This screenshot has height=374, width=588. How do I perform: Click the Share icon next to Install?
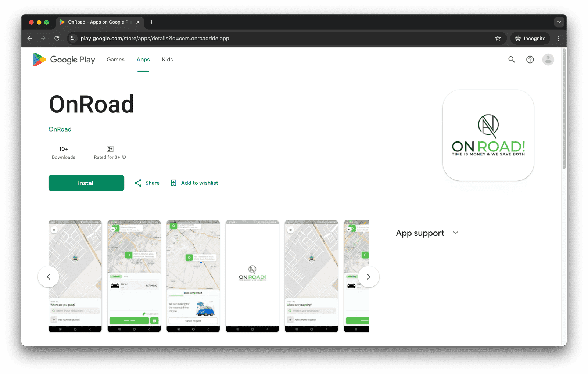click(x=138, y=183)
